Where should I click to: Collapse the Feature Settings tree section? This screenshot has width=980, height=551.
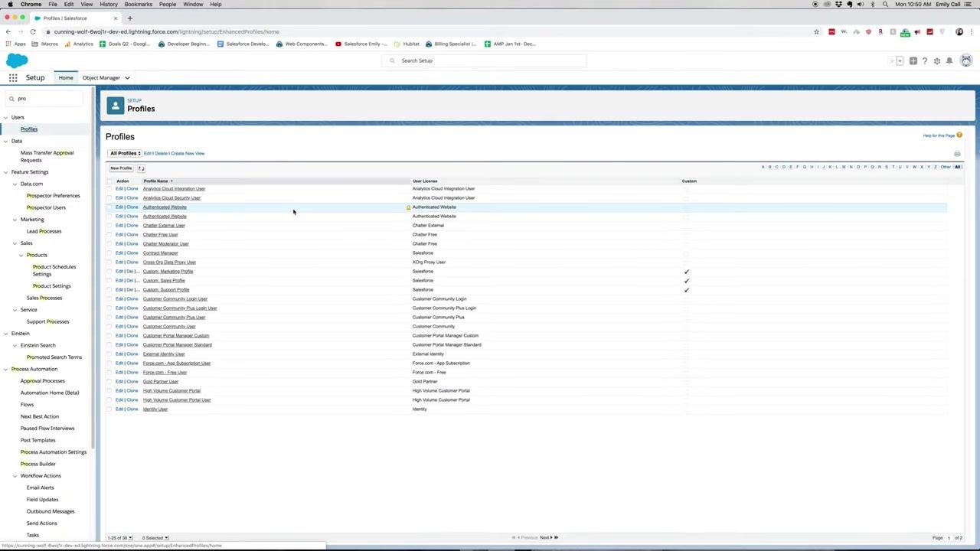pyautogui.click(x=5, y=171)
